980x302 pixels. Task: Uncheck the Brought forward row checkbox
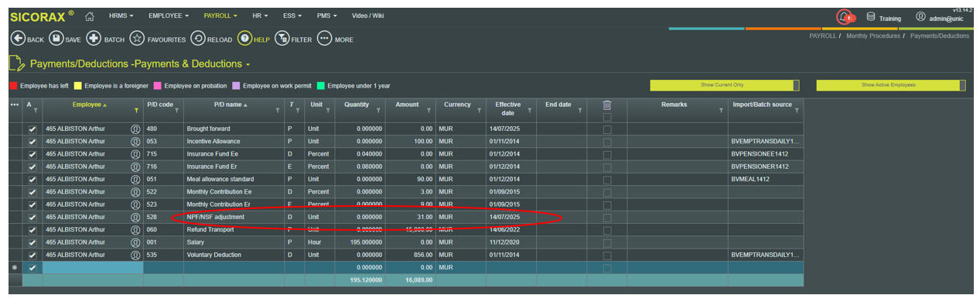[x=32, y=129]
